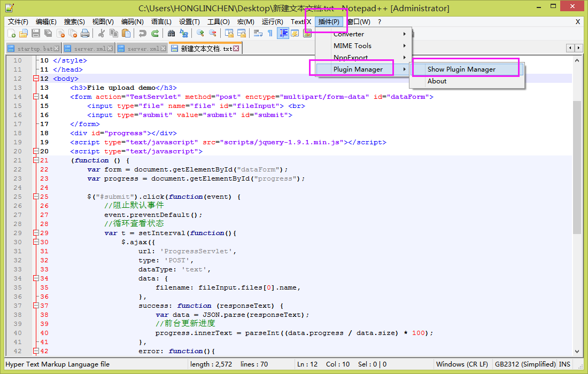Collapse the data block fold on line 34

[x=36, y=278]
